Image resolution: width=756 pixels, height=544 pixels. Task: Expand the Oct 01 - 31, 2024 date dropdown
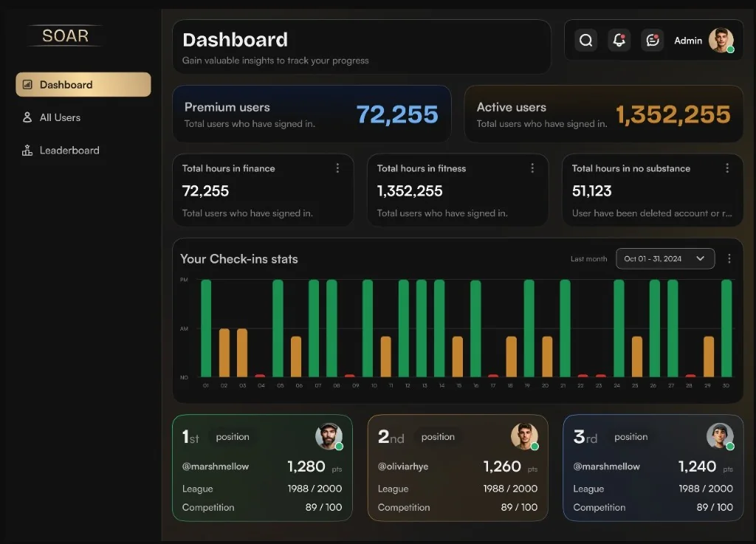(x=665, y=259)
